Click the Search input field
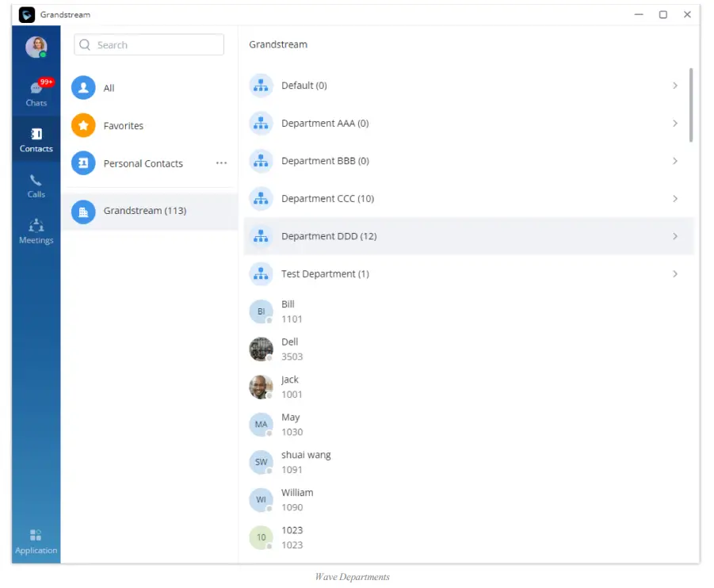The width and height of the screenshot is (714, 588). [149, 44]
